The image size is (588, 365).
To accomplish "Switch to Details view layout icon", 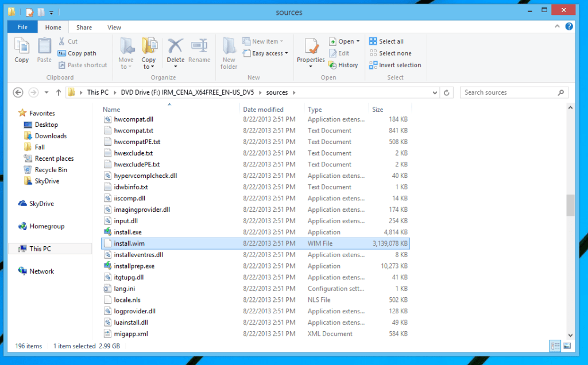I will 555,345.
